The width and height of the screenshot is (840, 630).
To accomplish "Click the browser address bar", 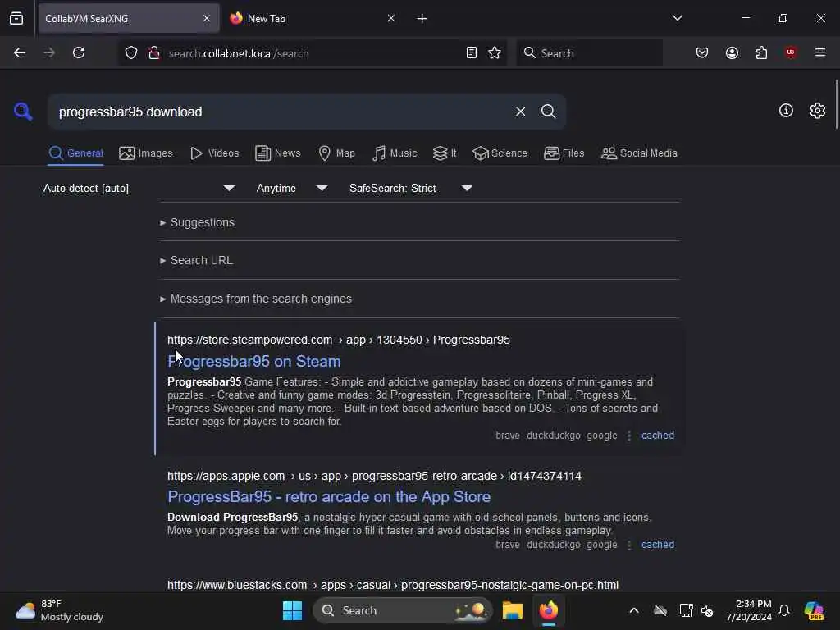I will 311,53.
